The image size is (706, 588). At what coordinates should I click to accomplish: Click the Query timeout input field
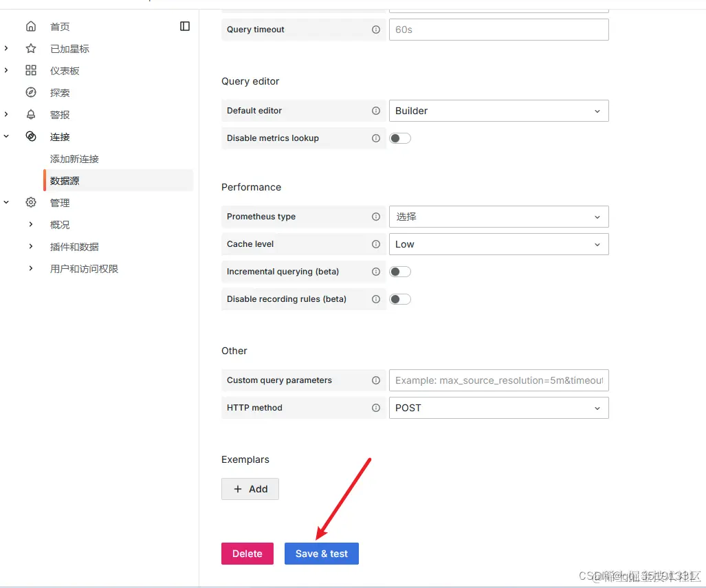499,30
